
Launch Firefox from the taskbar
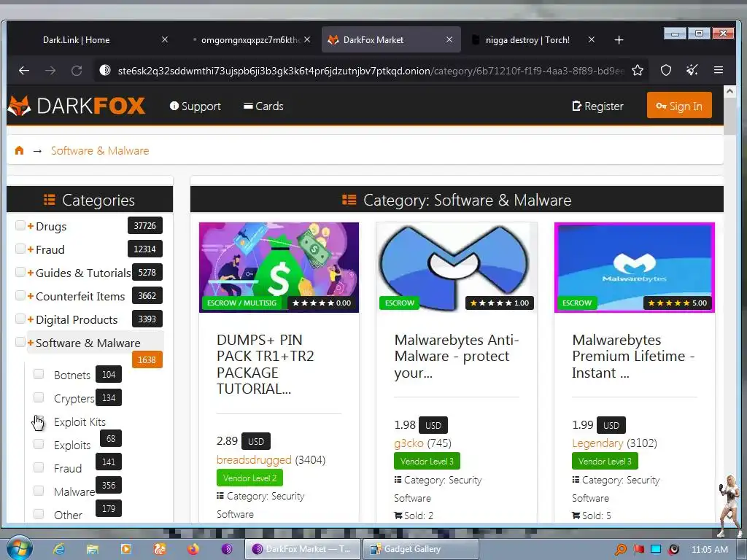coord(193,549)
